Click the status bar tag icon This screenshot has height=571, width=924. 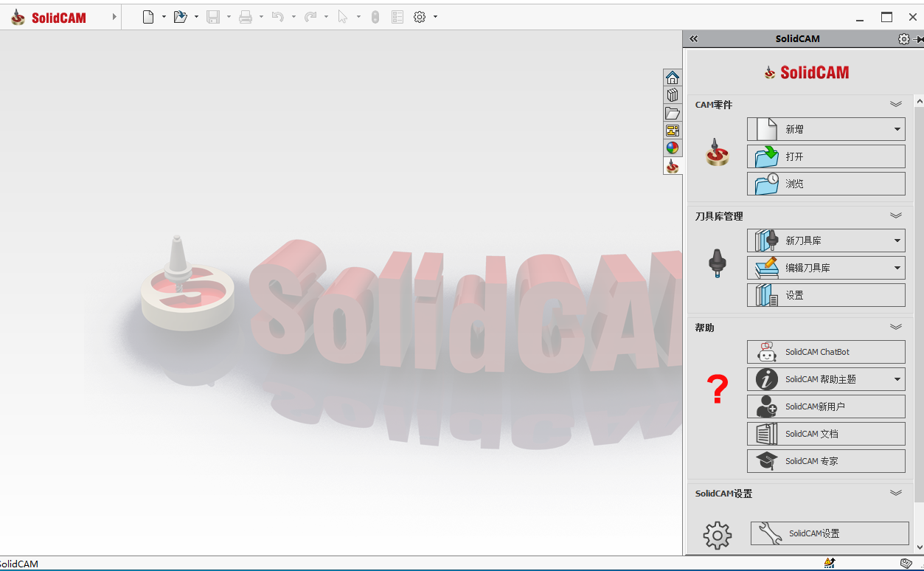tap(906, 564)
